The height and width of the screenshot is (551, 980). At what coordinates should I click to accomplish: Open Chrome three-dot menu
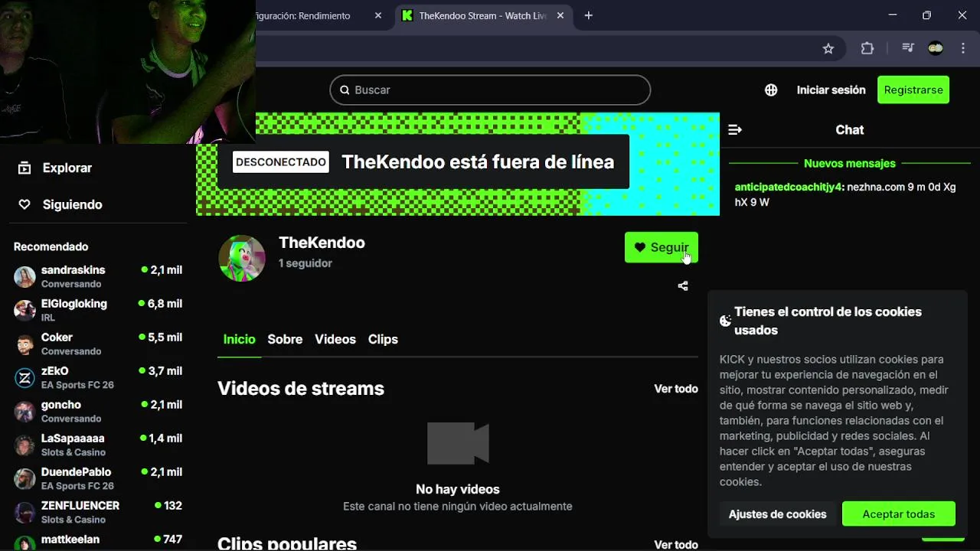pyautogui.click(x=963, y=48)
